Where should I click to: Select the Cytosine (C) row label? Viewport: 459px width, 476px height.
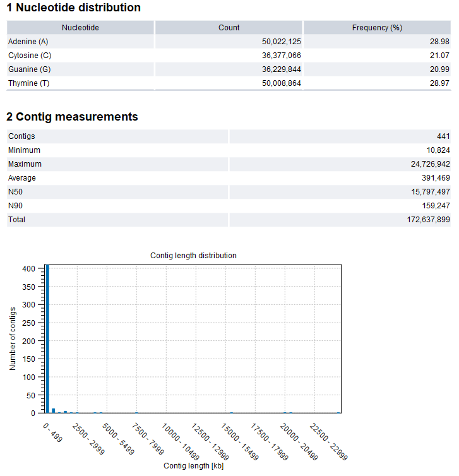coord(29,56)
